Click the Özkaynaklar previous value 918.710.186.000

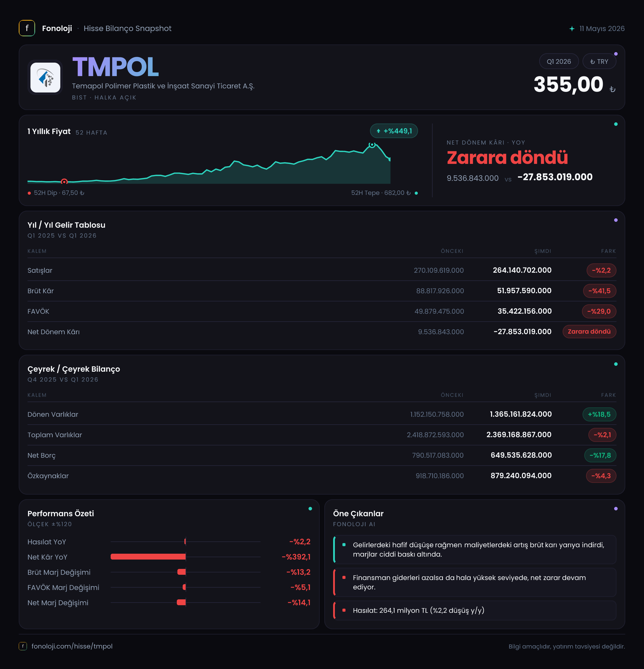click(x=440, y=476)
